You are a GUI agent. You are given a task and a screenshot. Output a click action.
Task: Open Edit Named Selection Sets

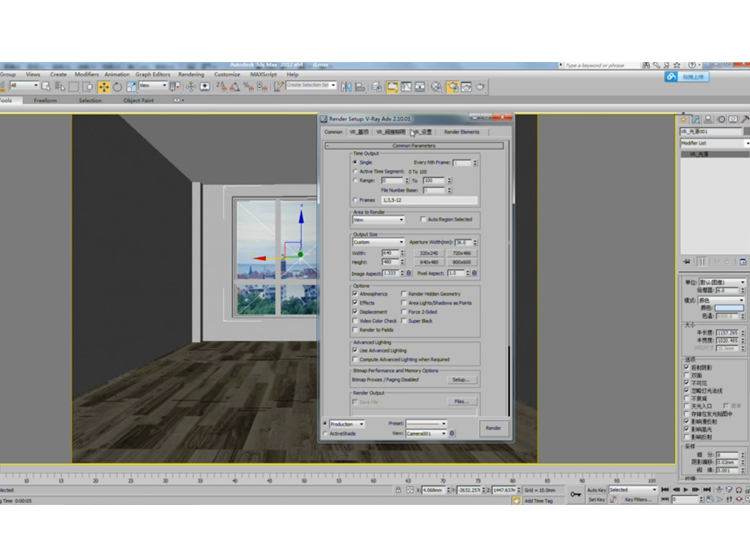278,87
